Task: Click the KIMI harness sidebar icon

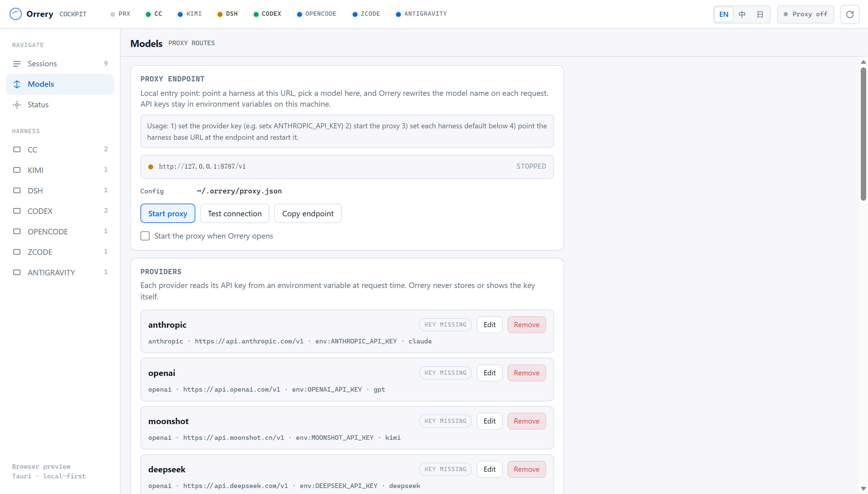Action: [x=17, y=170]
